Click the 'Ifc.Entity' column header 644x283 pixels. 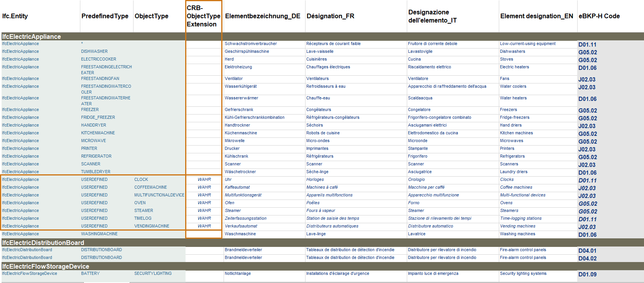point(15,16)
